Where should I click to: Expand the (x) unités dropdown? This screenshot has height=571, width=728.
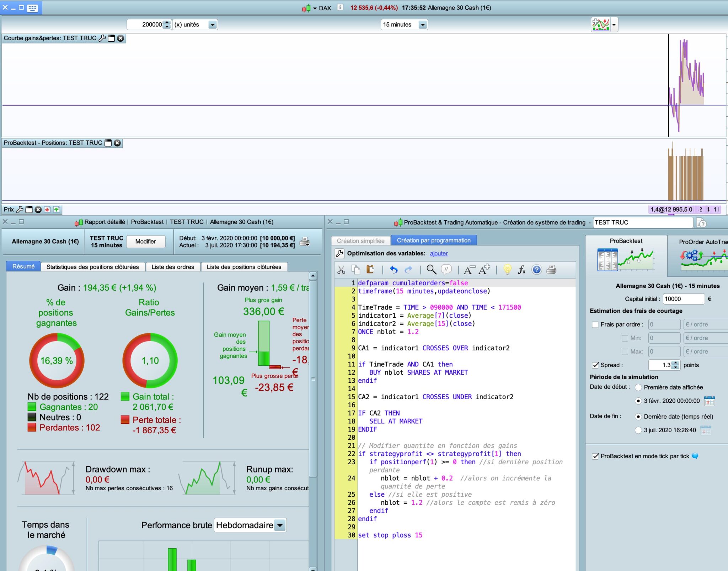click(x=212, y=25)
